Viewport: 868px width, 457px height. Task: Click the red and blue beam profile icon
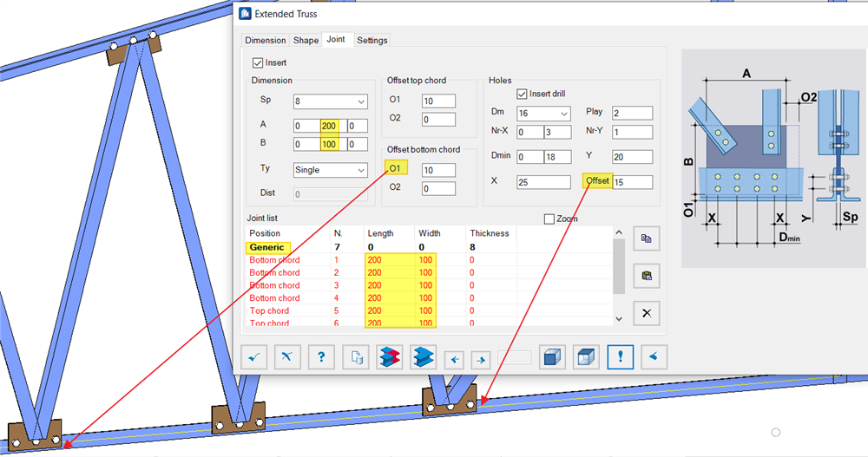tap(389, 357)
